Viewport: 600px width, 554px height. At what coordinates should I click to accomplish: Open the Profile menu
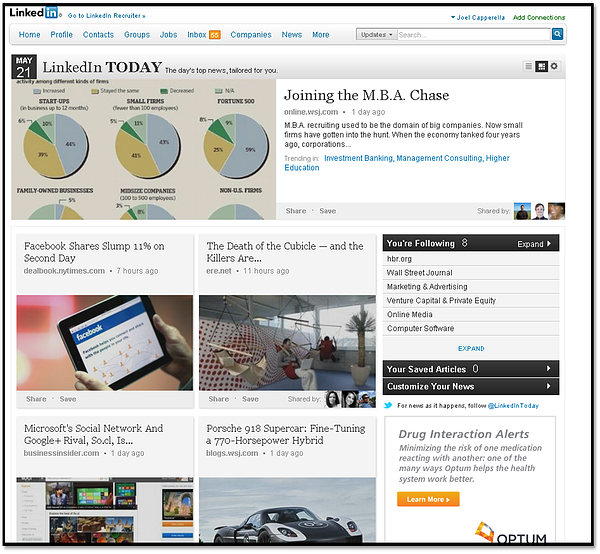(62, 35)
